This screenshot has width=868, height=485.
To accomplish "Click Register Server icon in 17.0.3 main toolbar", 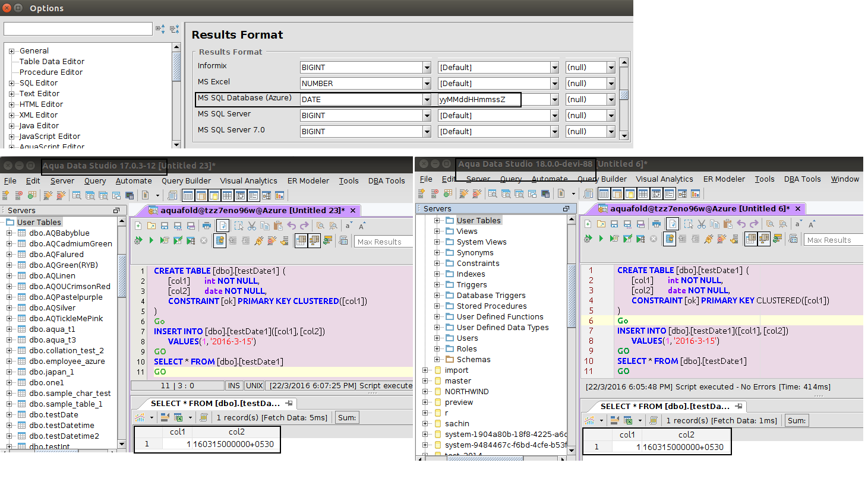I will (x=6, y=195).
